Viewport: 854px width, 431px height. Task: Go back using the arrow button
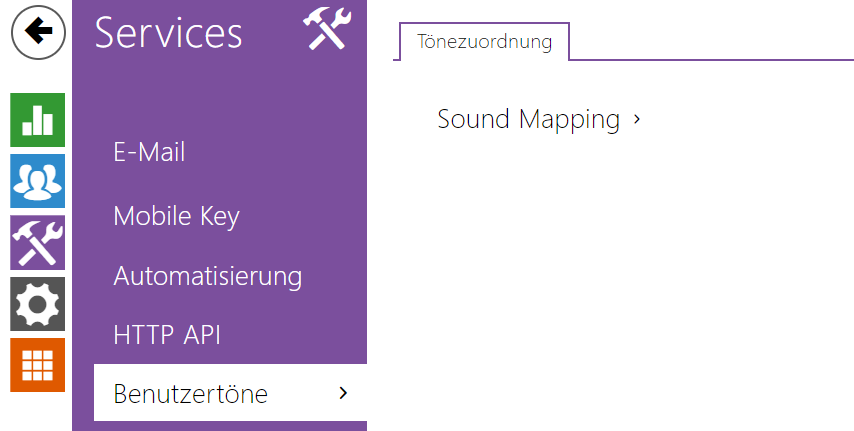click(38, 32)
